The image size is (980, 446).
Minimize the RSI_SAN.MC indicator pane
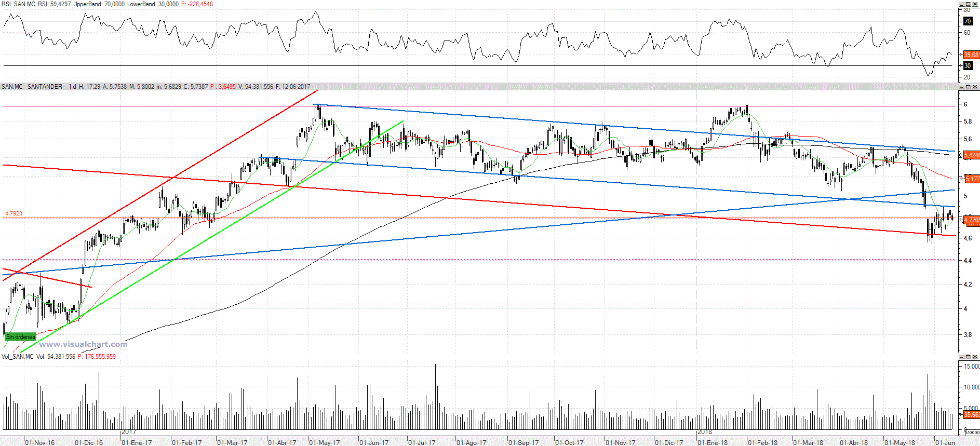point(961,4)
